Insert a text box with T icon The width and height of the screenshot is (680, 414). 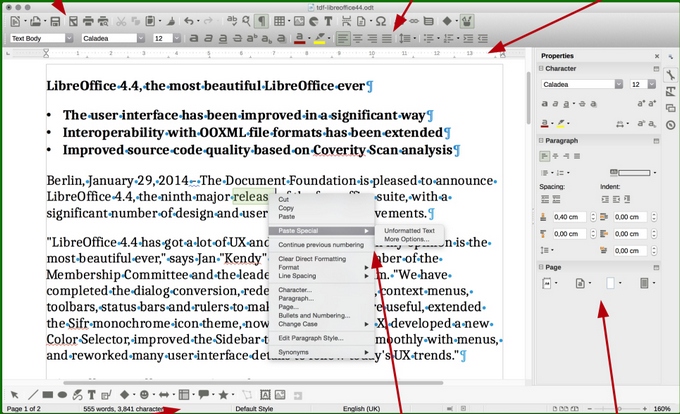point(328,21)
